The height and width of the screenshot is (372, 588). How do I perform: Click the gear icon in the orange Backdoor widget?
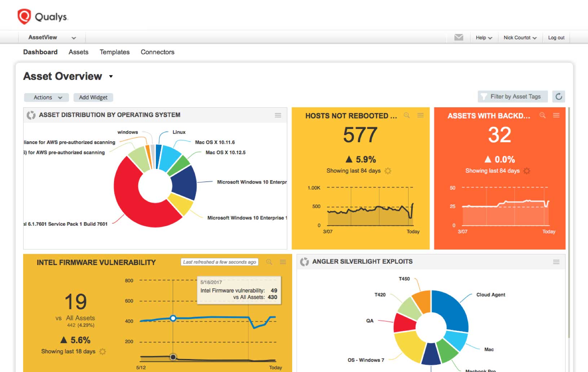pos(527,171)
